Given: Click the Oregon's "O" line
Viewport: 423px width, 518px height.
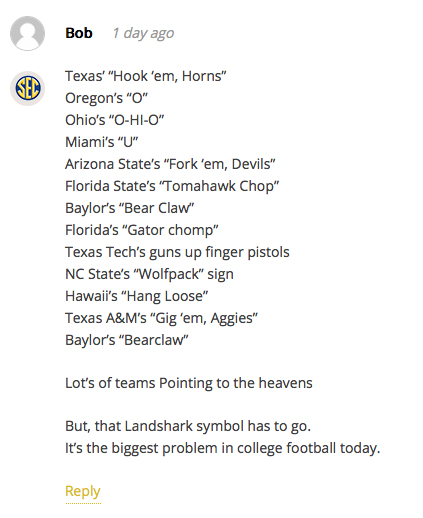Looking at the screenshot, I should (106, 98).
